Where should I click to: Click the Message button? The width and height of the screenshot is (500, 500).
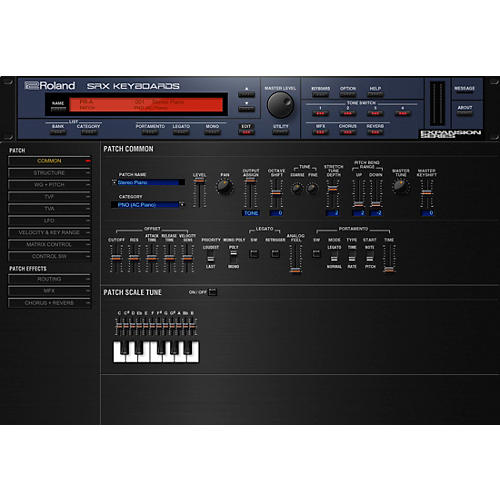click(x=464, y=94)
